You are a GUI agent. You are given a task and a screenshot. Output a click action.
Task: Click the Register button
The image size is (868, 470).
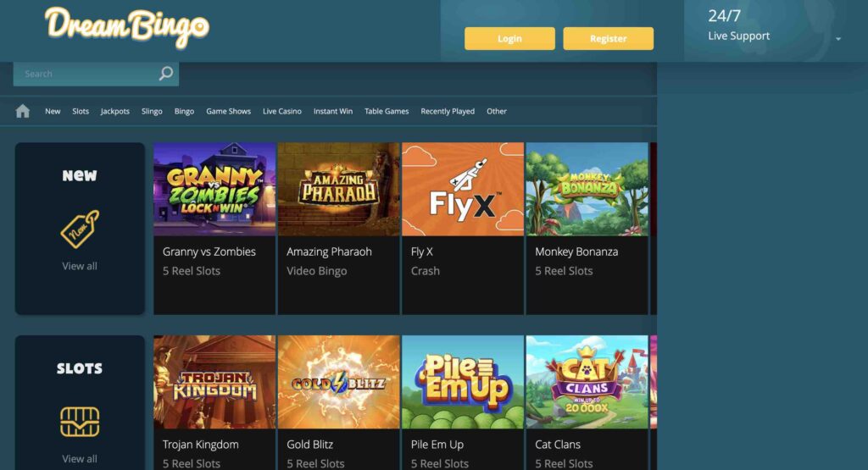pyautogui.click(x=608, y=38)
